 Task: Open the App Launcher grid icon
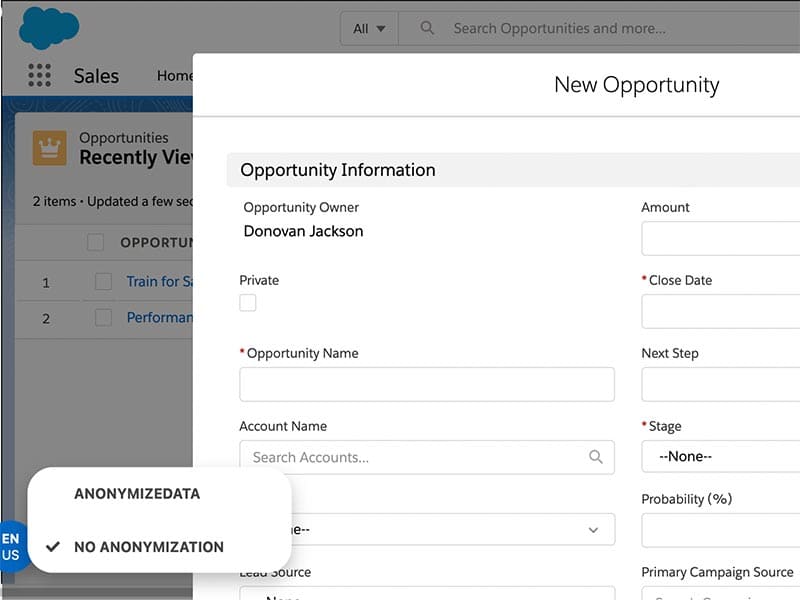(39, 76)
